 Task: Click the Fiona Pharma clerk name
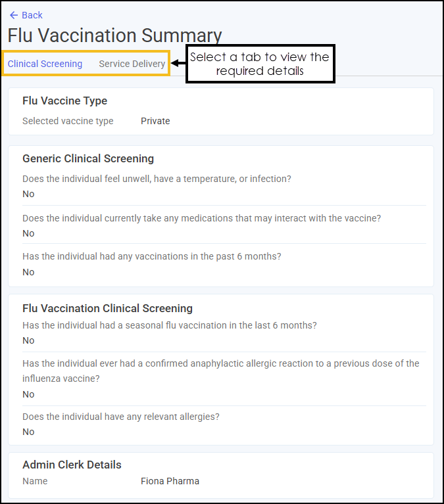pyautogui.click(x=170, y=481)
